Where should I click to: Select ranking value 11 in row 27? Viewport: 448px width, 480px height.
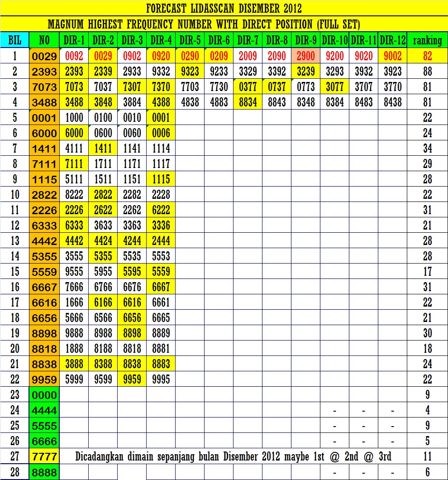428,456
